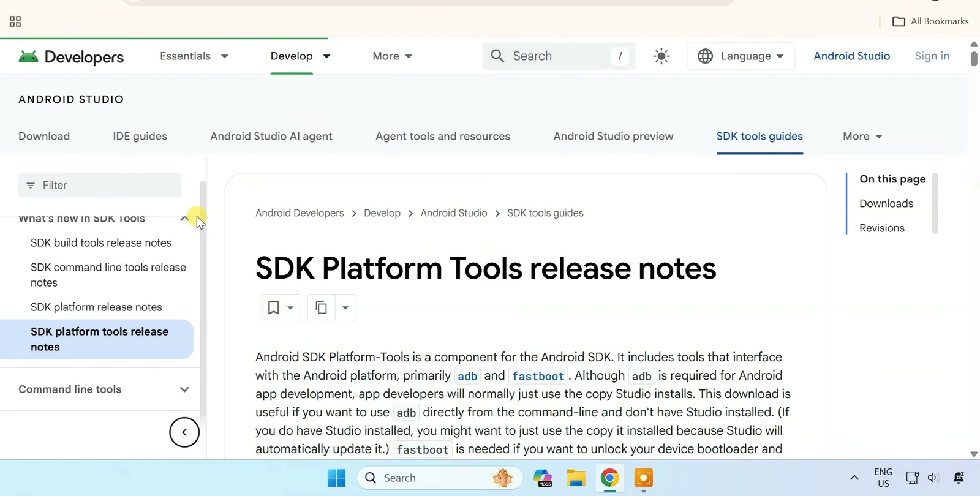Open the ENG US language indicator
Viewport: 980px width, 496px height.
click(883, 478)
